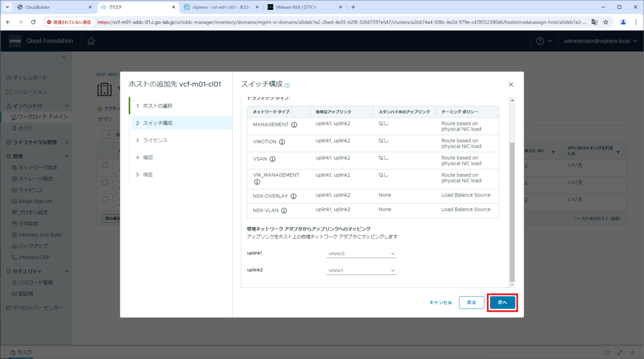Open the Chrome menu button
The image size is (644, 359).
pos(635,22)
